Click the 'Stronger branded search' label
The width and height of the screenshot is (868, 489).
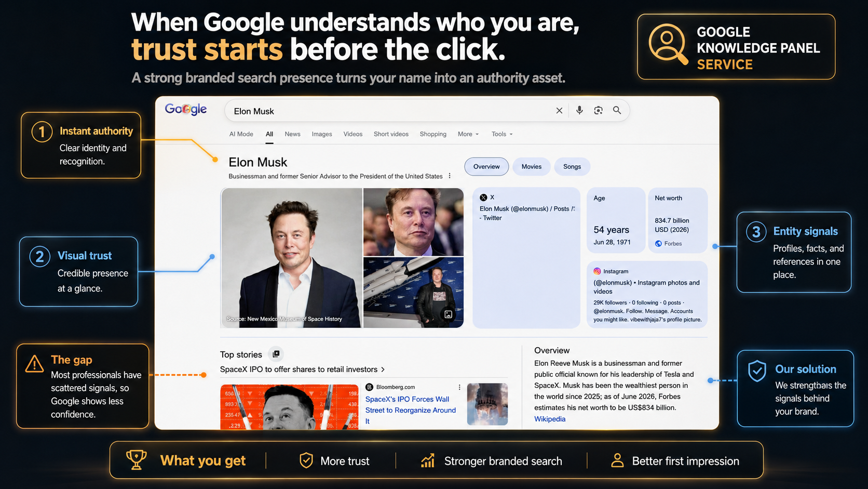pos(503,461)
